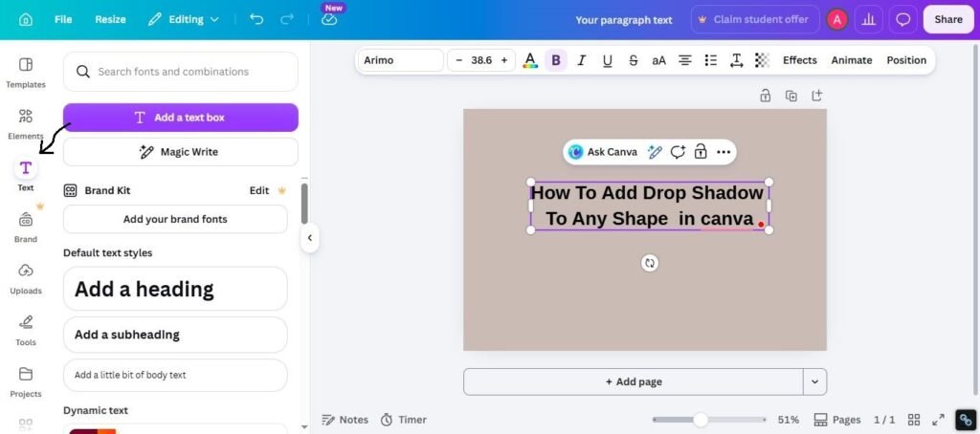Viewport: 980px width, 434px height.
Task: Go to Canva home icon
Action: [x=26, y=19]
